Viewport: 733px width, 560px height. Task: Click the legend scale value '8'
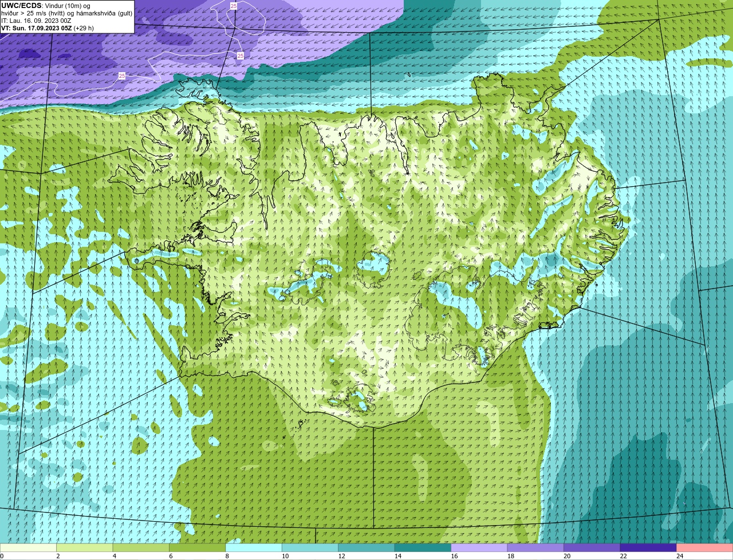(x=227, y=556)
